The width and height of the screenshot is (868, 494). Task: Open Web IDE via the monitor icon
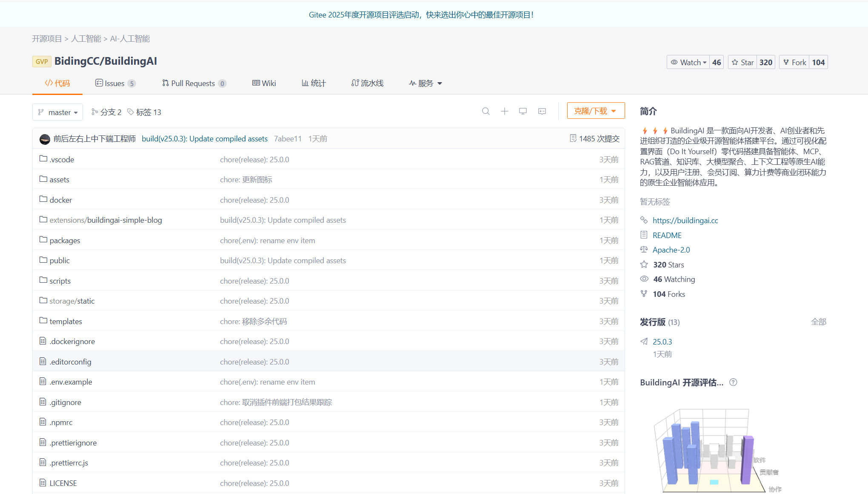523,111
